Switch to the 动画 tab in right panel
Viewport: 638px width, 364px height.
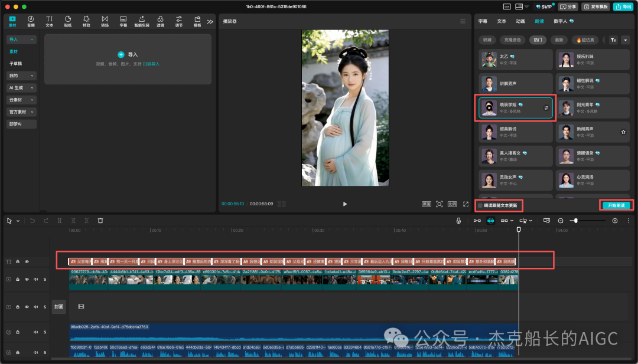point(520,21)
